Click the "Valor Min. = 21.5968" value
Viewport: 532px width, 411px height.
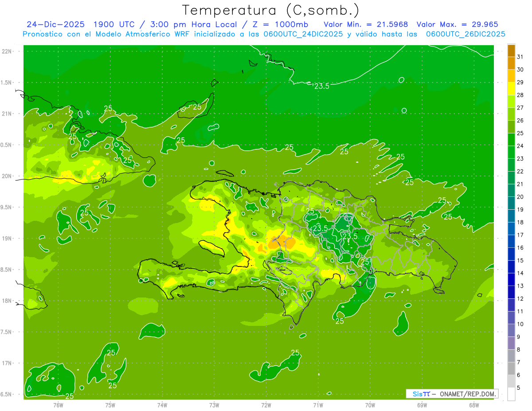(x=366, y=24)
